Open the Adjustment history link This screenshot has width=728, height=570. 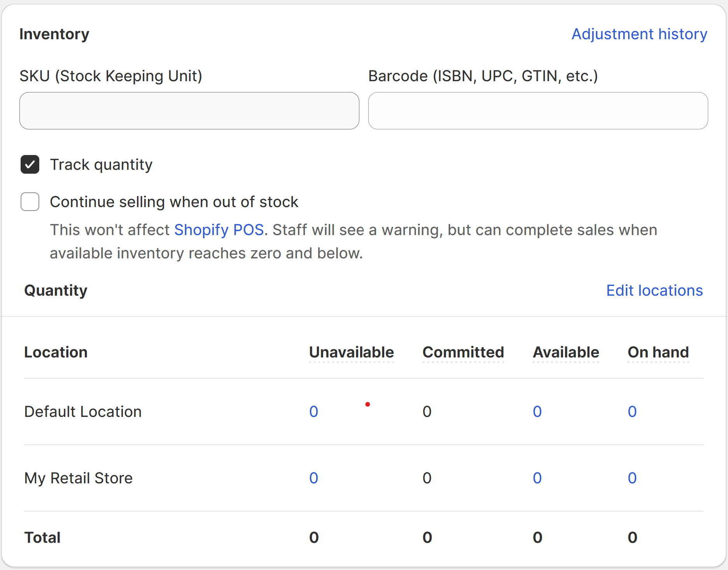point(639,34)
